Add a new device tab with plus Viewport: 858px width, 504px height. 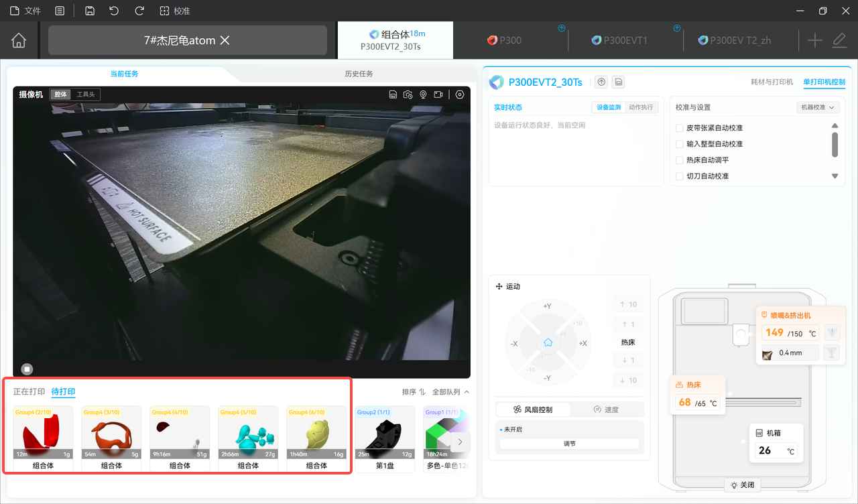click(814, 40)
